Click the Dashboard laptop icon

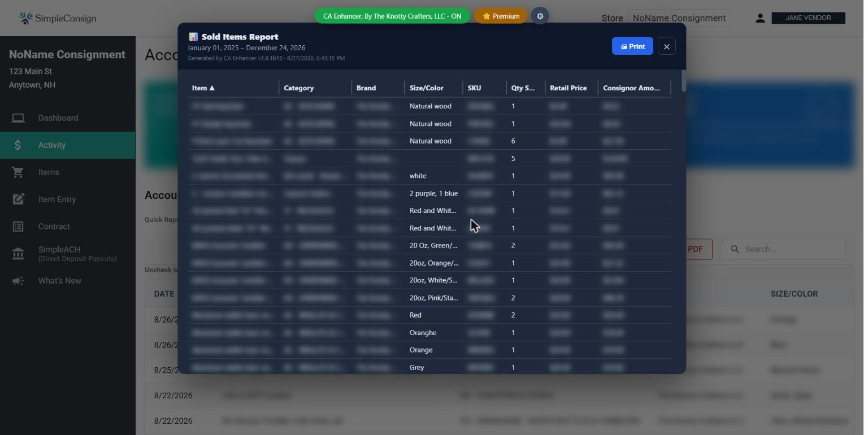[x=18, y=118]
